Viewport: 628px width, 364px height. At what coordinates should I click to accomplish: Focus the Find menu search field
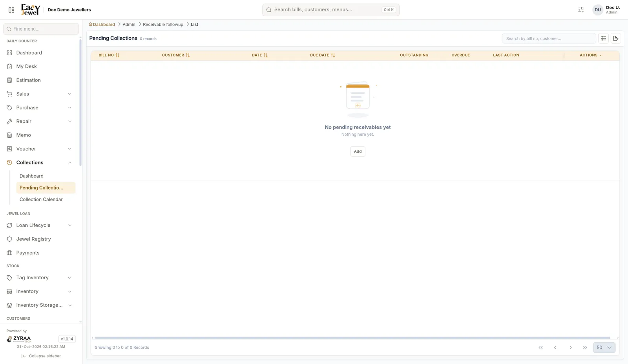(41, 29)
